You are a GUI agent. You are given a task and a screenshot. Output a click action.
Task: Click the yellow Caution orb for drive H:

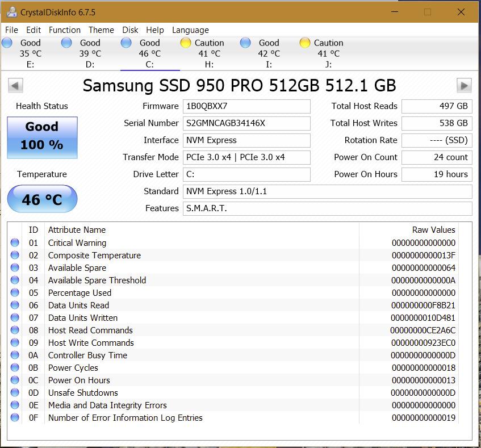pyautogui.click(x=185, y=43)
